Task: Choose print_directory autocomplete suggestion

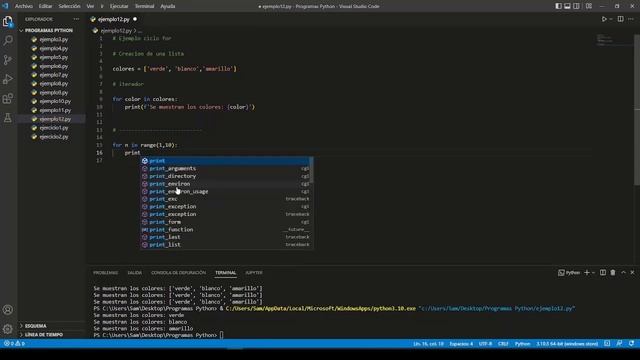Action: (225, 176)
